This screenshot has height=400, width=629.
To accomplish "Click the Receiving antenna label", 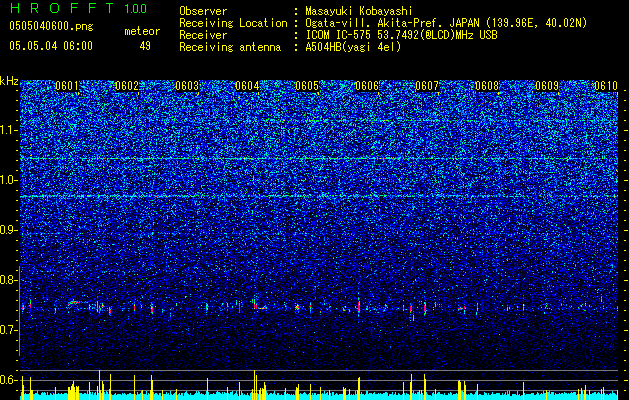I will (230, 47).
